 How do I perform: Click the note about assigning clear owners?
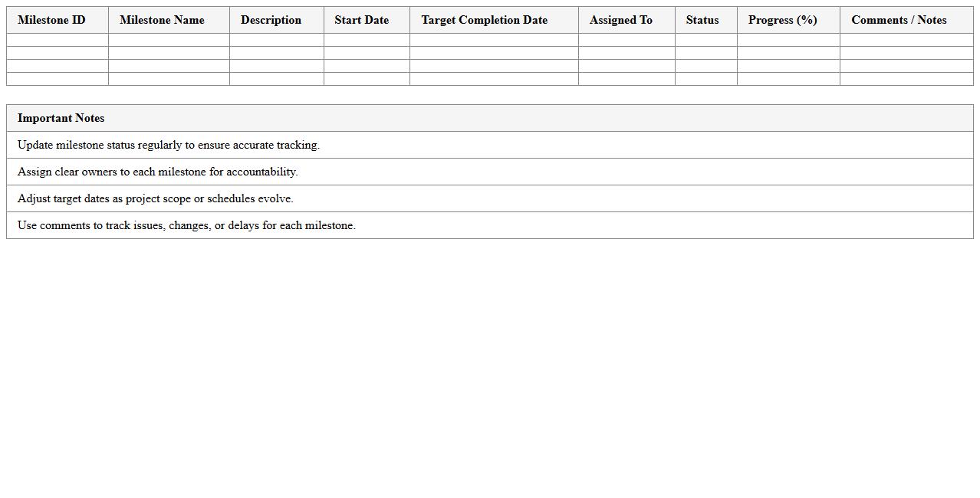point(158,172)
